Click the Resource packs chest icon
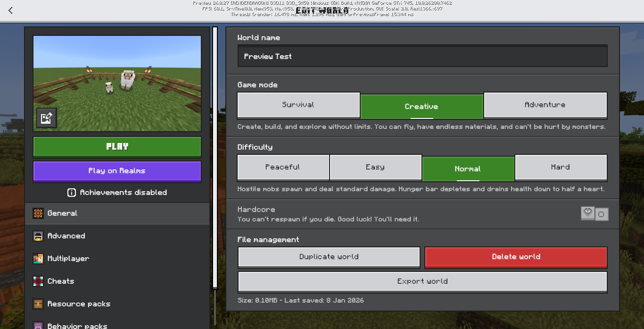644x329 pixels. point(38,304)
